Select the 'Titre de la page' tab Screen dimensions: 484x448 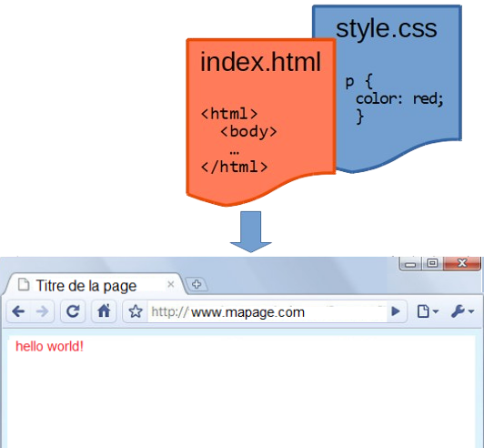click(93, 285)
